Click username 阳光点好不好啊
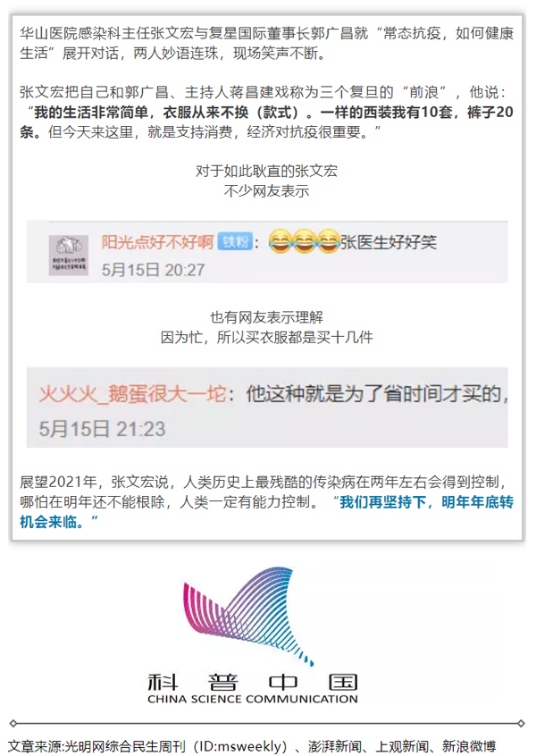This screenshot has width=536, height=756. point(157,242)
